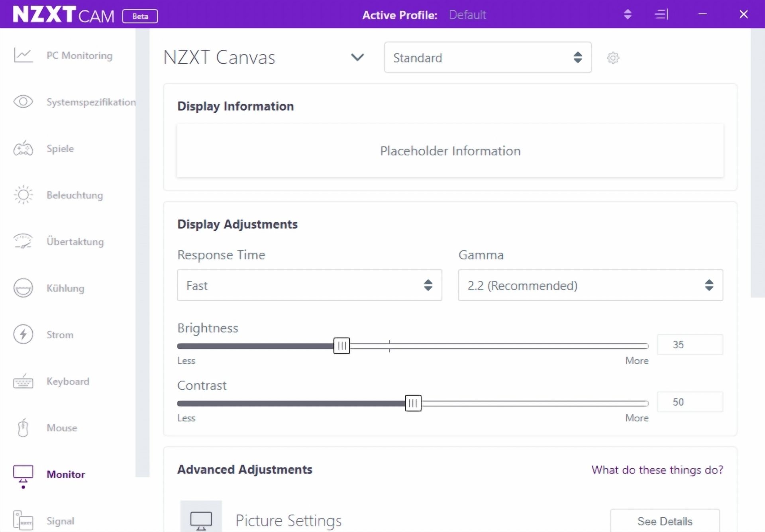Open the Beleuchtung lighting page
Screen dimensions: 765x532
click(x=75, y=195)
